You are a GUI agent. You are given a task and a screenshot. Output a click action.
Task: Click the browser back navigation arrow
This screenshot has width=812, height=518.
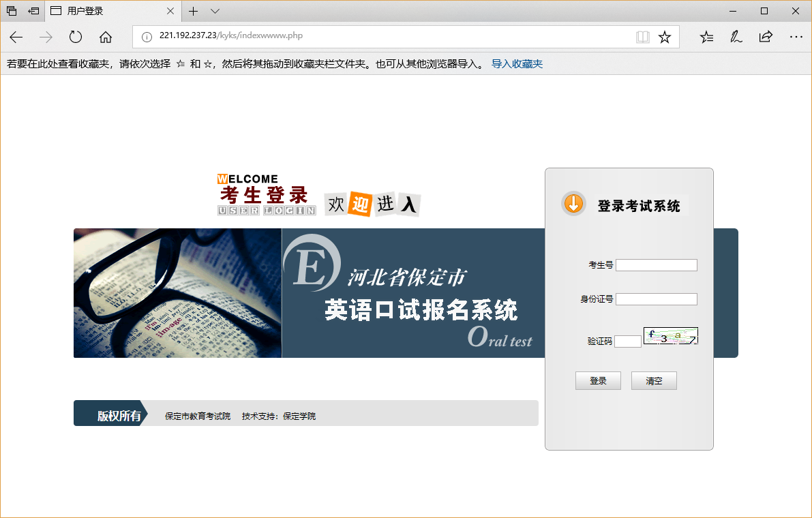[x=16, y=37]
